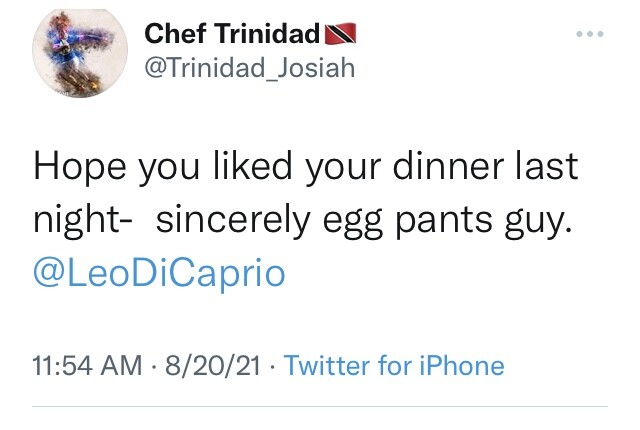This screenshot has height=430, width=640.
Task: Select the word Twitter in source label
Action: tap(328, 365)
